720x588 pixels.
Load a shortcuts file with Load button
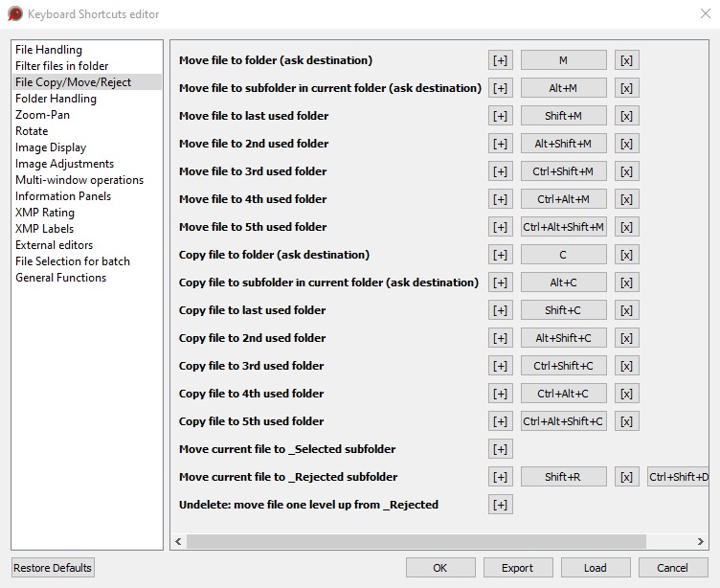click(x=595, y=568)
